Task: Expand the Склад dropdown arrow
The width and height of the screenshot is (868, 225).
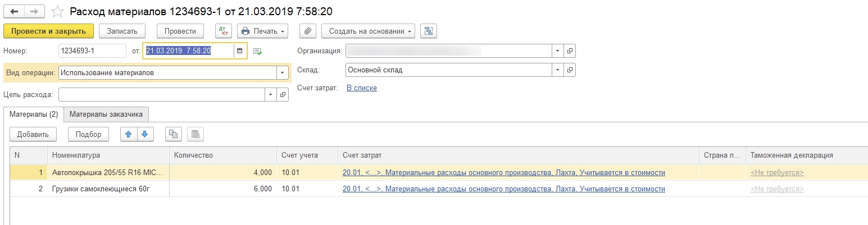Action: pyautogui.click(x=557, y=70)
